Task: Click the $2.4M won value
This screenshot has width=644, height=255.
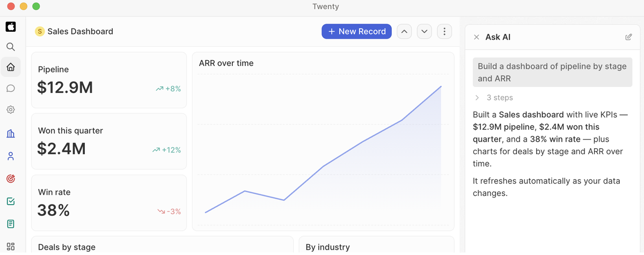Action: [x=62, y=148]
